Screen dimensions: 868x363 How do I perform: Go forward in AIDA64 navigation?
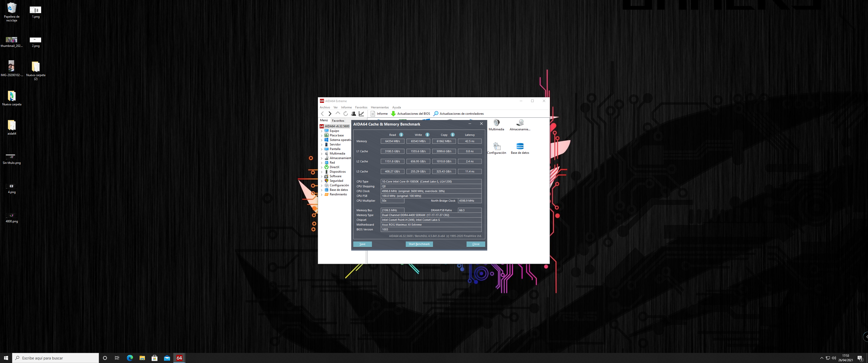[x=330, y=113]
